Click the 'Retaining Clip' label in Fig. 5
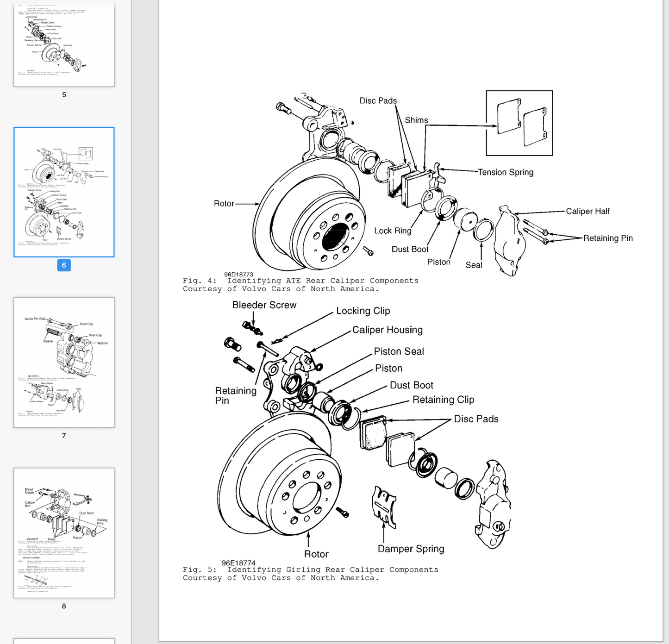Viewport: 669px width, 644px height. coord(443,400)
